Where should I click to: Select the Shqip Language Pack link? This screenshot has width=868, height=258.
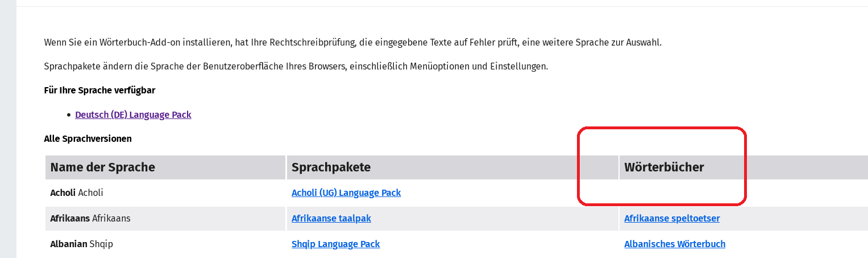point(335,244)
